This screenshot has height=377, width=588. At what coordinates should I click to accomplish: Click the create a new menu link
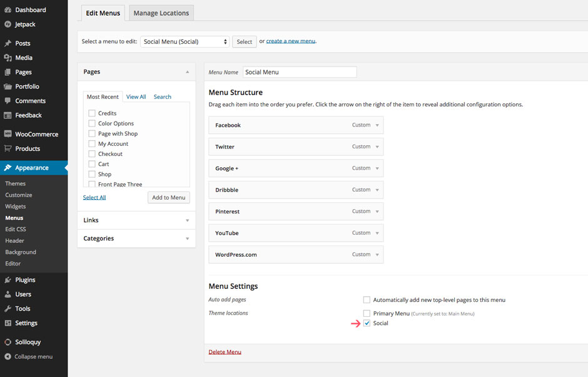click(x=291, y=41)
